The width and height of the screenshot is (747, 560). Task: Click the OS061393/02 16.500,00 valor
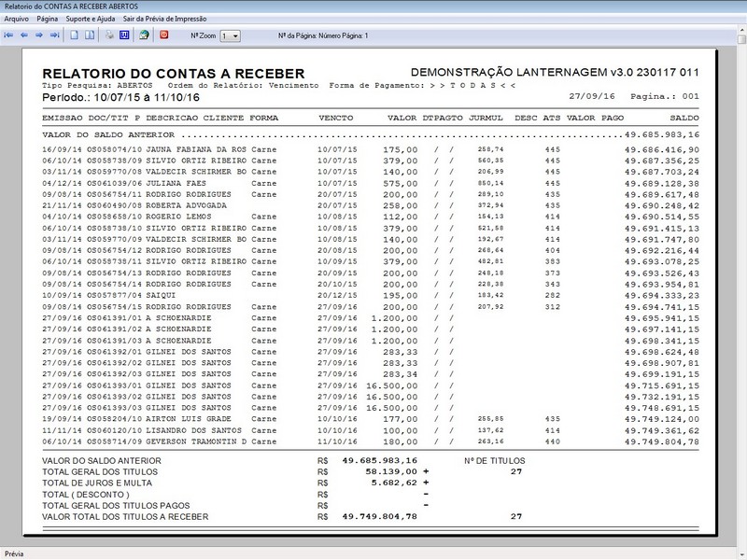pyautogui.click(x=391, y=398)
